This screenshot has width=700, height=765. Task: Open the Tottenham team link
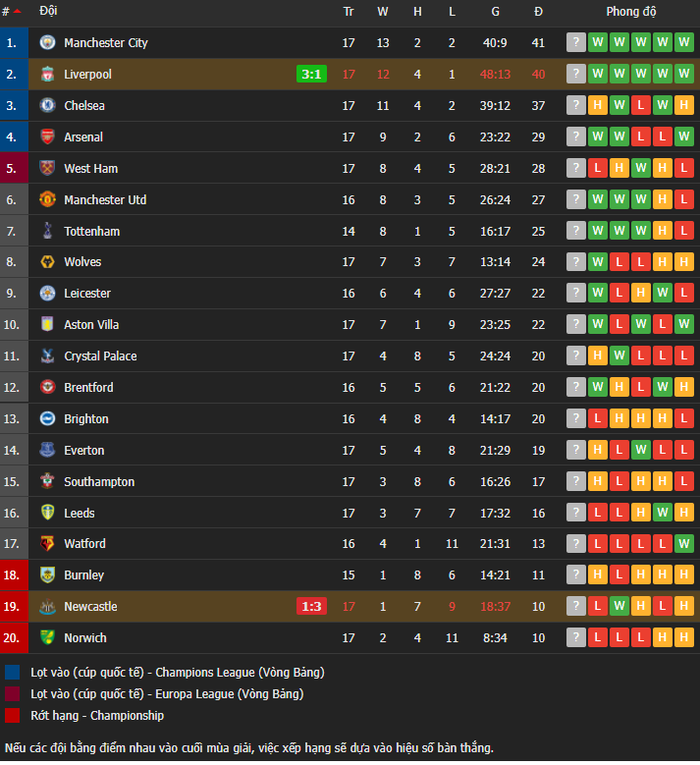click(92, 231)
